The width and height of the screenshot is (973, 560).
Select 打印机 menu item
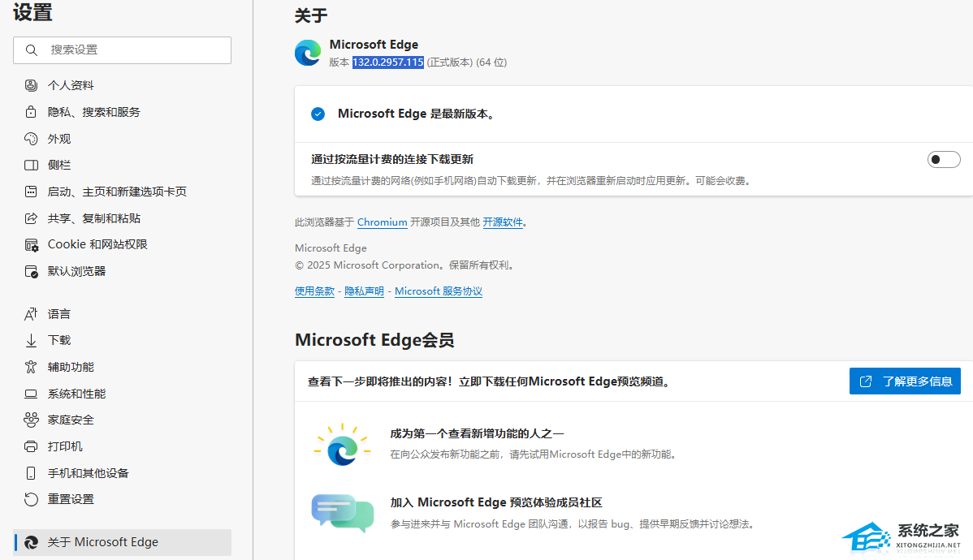click(x=123, y=446)
